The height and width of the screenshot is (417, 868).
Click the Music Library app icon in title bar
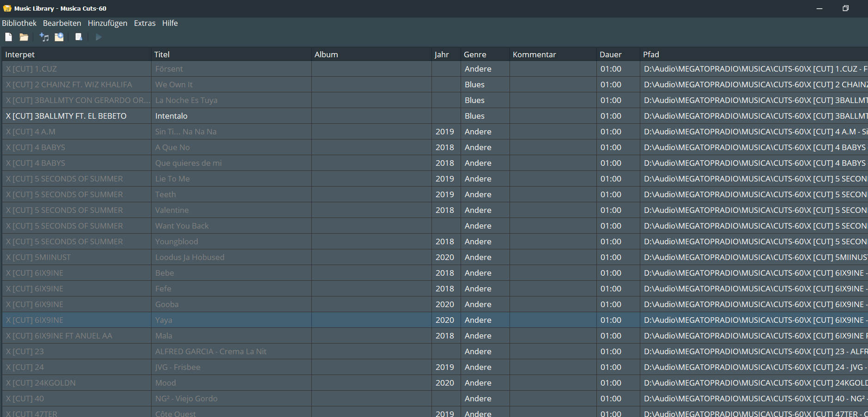tap(7, 8)
